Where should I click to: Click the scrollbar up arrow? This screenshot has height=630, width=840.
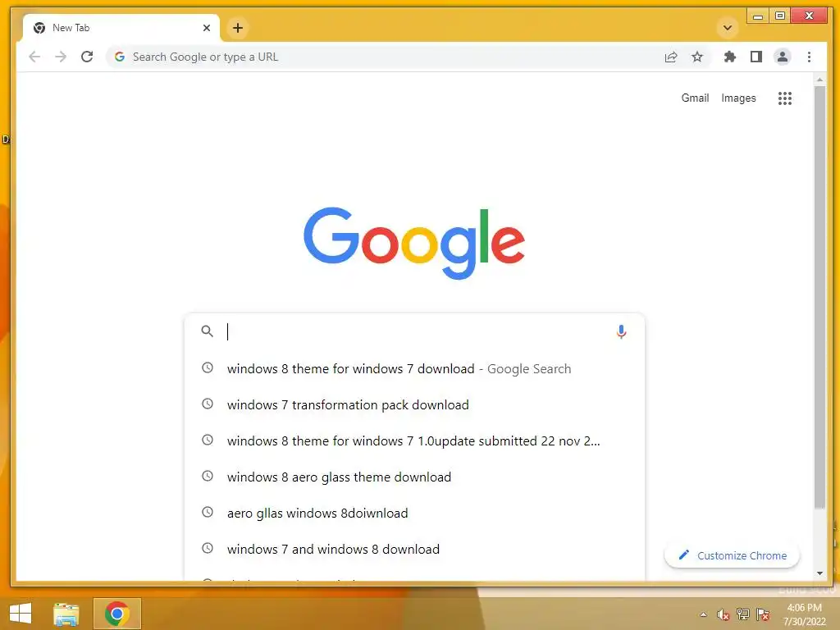click(x=819, y=80)
